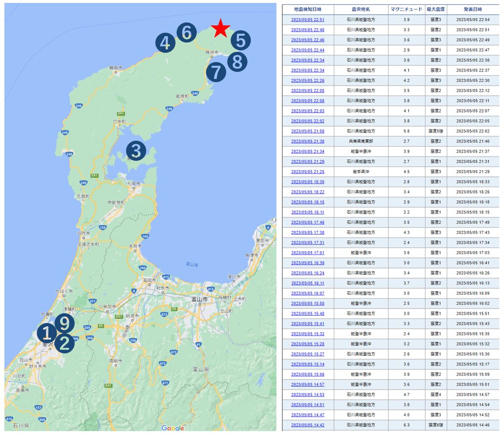This screenshot has height=434, width=504.
Task: Click the 地震検知日時 column header
Action: pyautogui.click(x=308, y=9)
